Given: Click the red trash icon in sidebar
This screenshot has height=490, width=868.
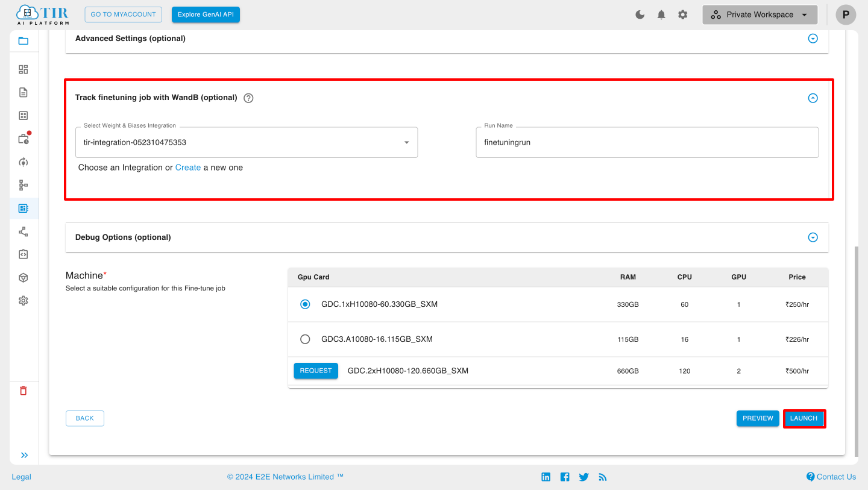Looking at the screenshot, I should pos(24,391).
